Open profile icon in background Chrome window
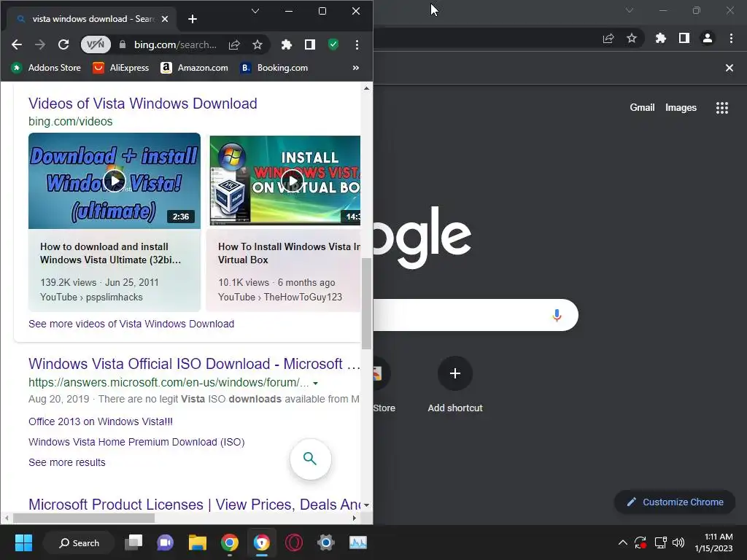 coord(708,39)
